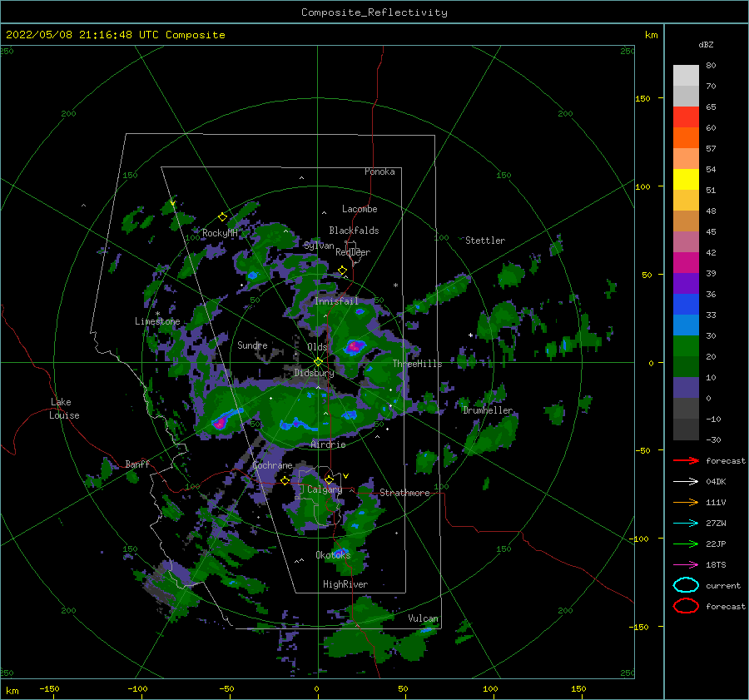Image resolution: width=749 pixels, height=700 pixels.
Task: Click the magenta storm core southwest of Didsbury
Action: [x=219, y=423]
